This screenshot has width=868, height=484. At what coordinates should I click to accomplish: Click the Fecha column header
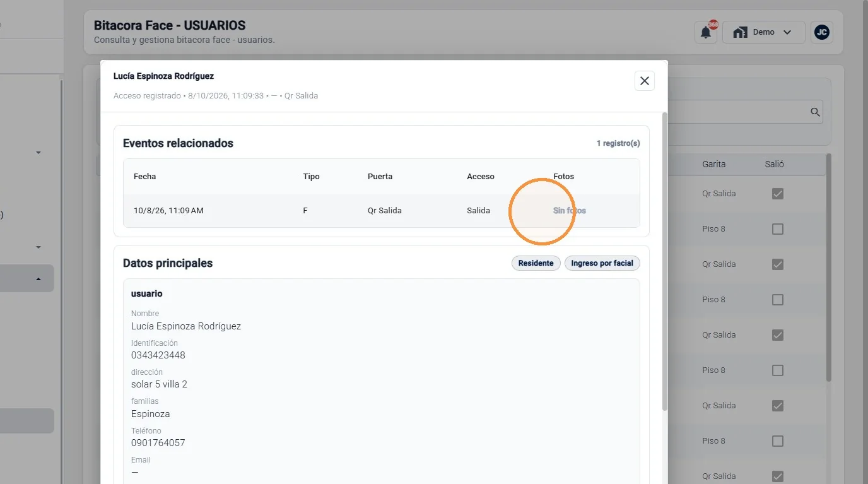tap(144, 177)
